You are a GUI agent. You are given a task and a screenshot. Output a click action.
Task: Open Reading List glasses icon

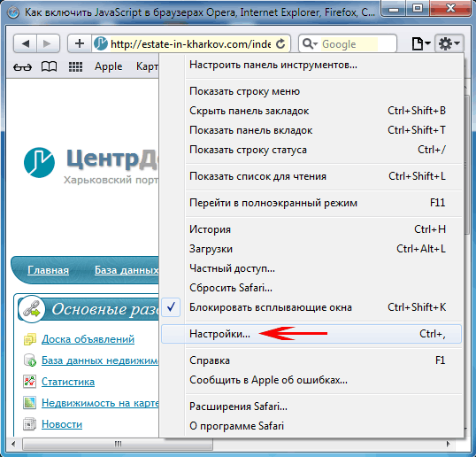tap(22, 66)
